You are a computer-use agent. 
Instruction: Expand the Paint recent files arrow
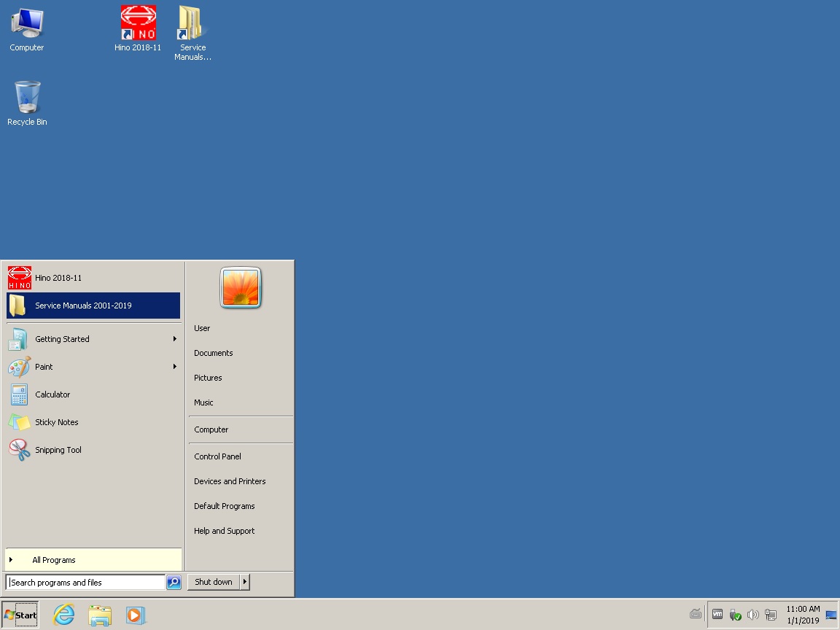point(175,367)
